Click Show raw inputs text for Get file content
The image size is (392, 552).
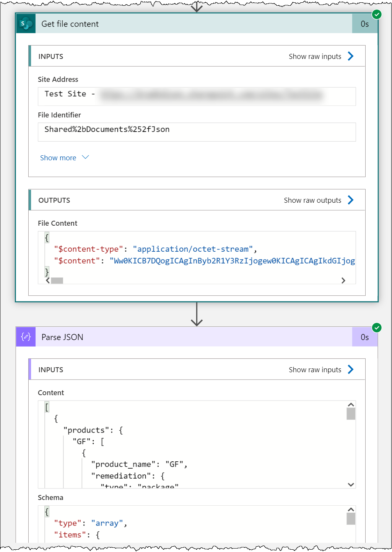[x=315, y=57]
